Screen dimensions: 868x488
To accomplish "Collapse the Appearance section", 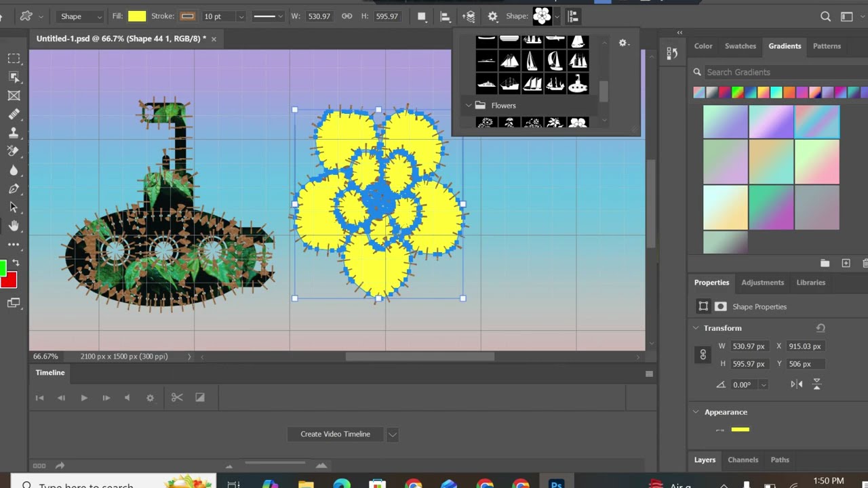I will tap(696, 412).
